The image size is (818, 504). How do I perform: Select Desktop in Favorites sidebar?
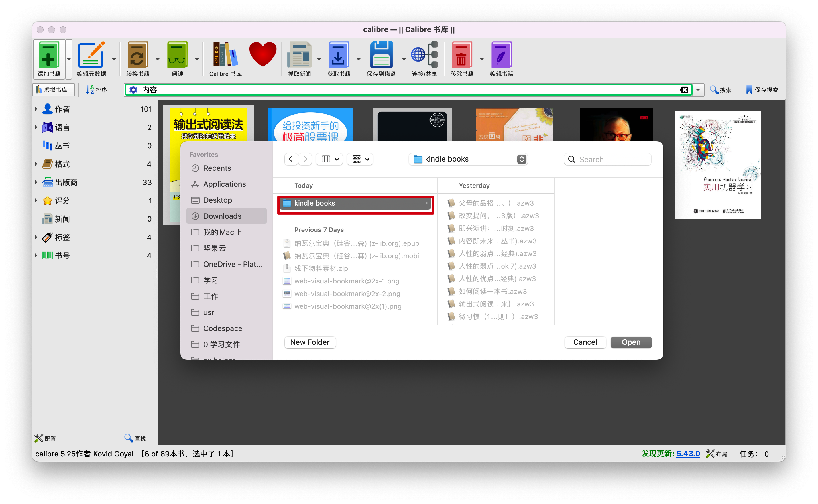(x=227, y=200)
